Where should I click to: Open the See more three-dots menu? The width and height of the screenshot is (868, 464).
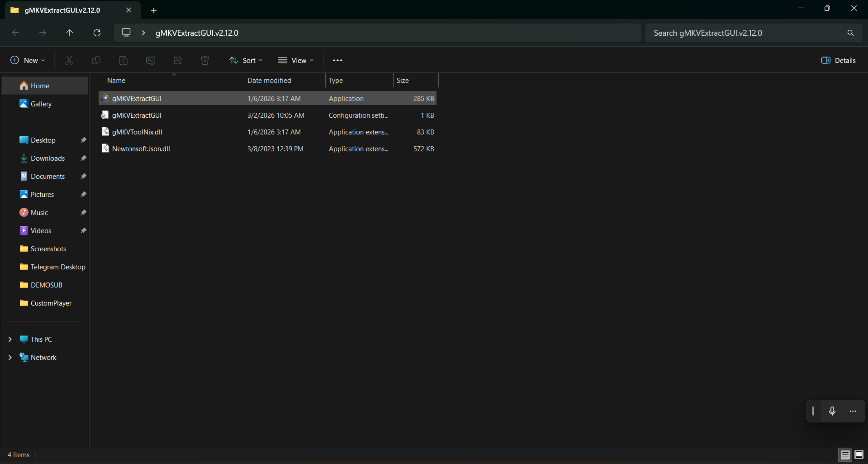click(337, 60)
